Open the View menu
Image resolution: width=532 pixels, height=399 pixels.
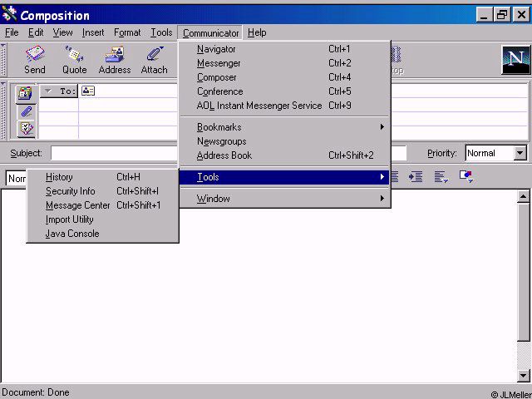[63, 32]
